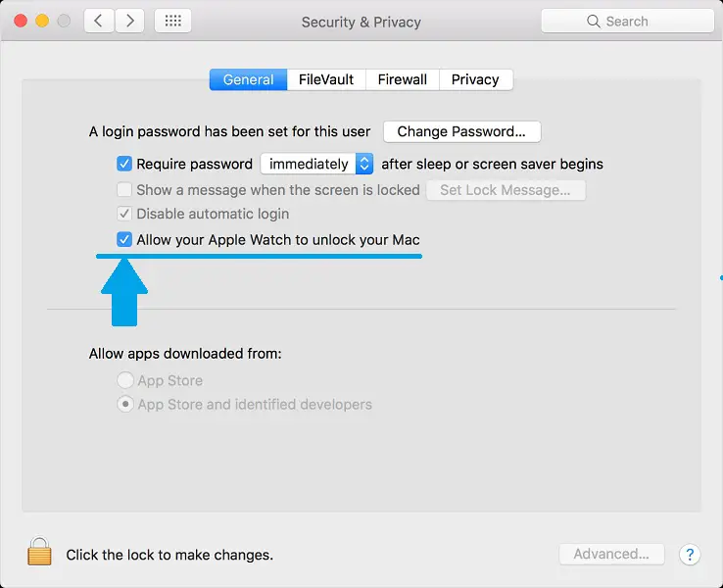
Task: Select the App Store radio button
Action: pyautogui.click(x=125, y=380)
